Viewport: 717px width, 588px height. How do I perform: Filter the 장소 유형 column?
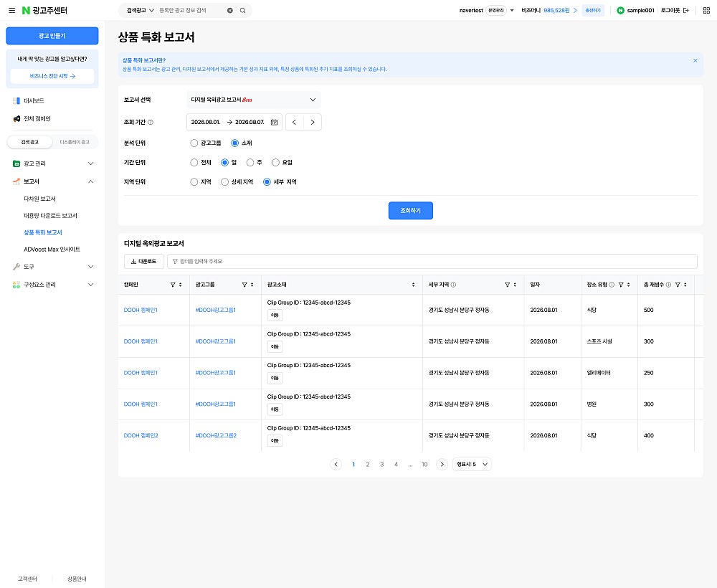621,285
